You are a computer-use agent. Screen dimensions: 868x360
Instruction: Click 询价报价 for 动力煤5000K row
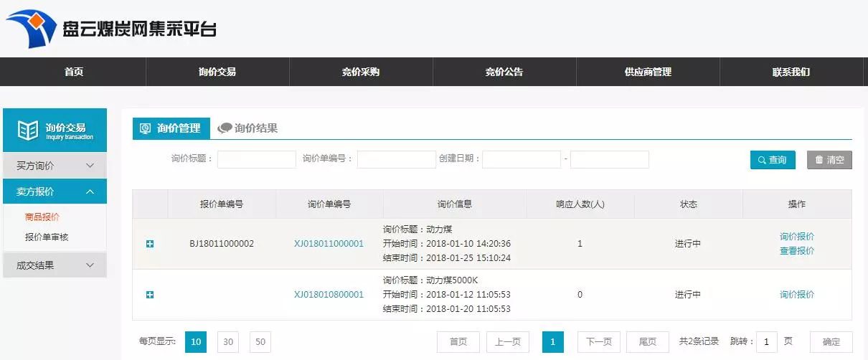[796, 295]
